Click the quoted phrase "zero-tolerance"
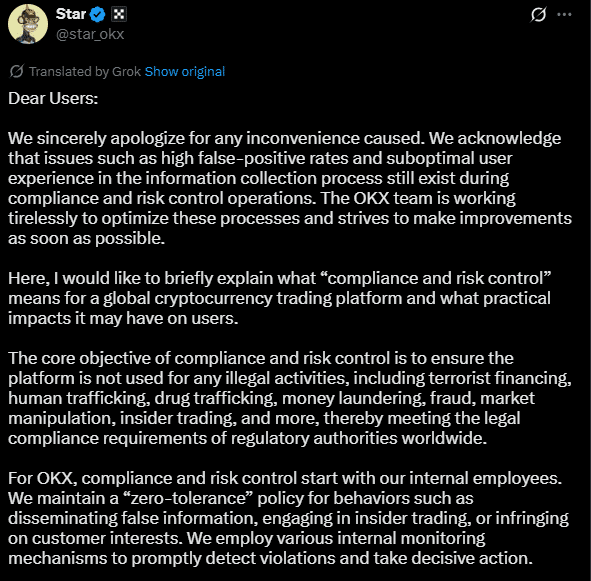591x581 pixels. click(x=188, y=498)
